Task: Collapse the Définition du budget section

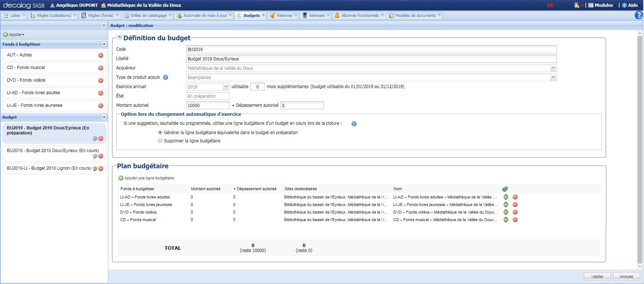Action: tap(119, 37)
